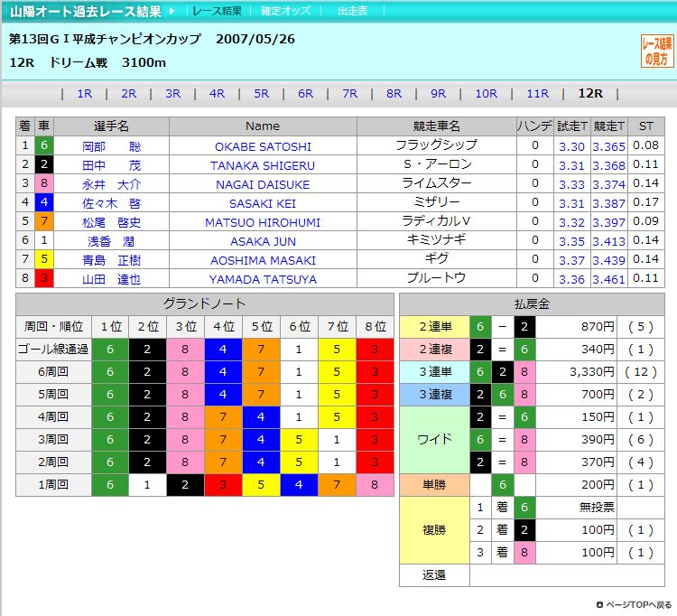This screenshot has width=677, height=616.
Task: Click the 山陽オート過去レース結果 header title
Action: coord(86,11)
